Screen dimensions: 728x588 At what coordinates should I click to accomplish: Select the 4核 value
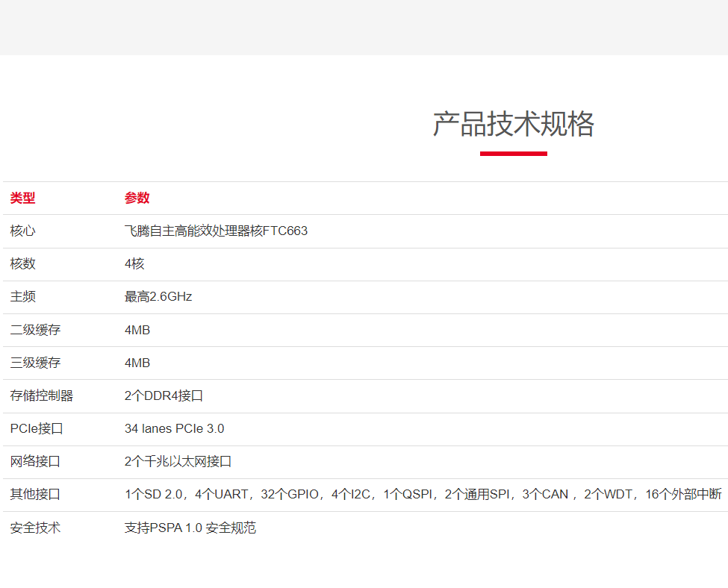(134, 263)
